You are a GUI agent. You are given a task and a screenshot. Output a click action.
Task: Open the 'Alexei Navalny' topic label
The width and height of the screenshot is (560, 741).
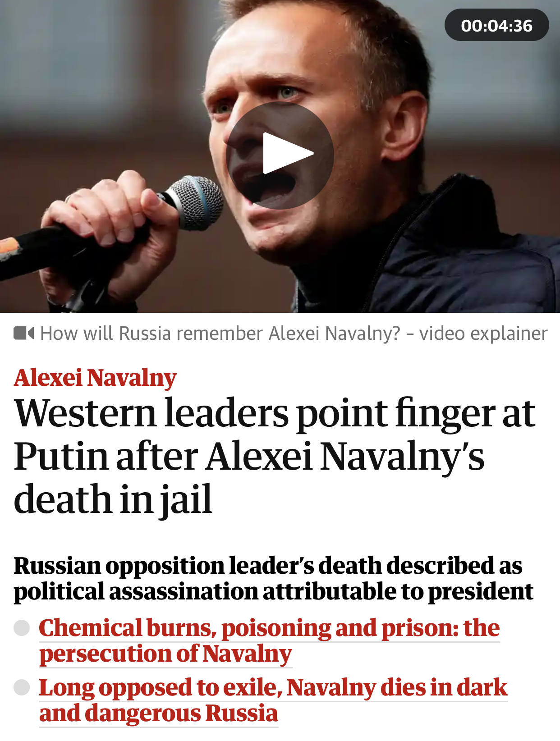point(95,378)
